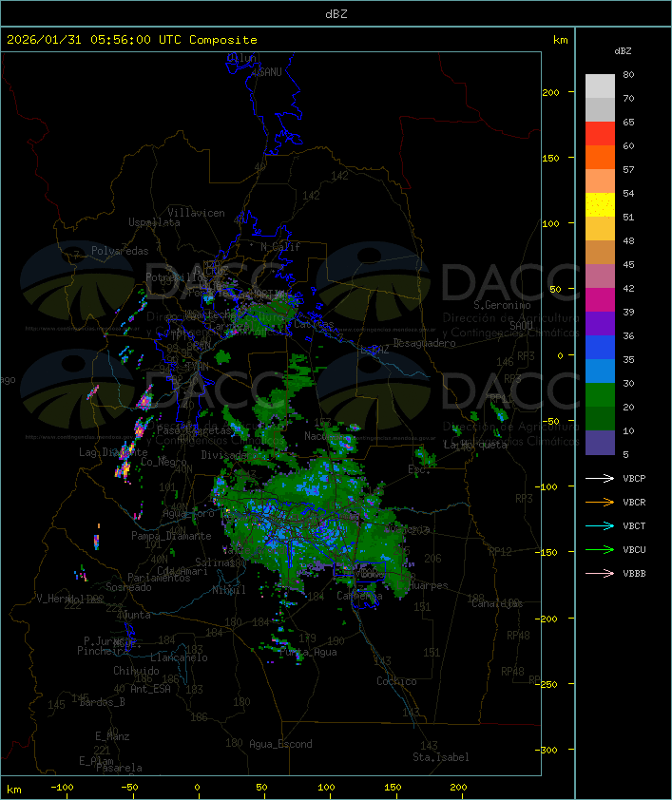Screen dimensions: 672x800
Task: Click the green VBCU arrow icon
Action: 600,549
